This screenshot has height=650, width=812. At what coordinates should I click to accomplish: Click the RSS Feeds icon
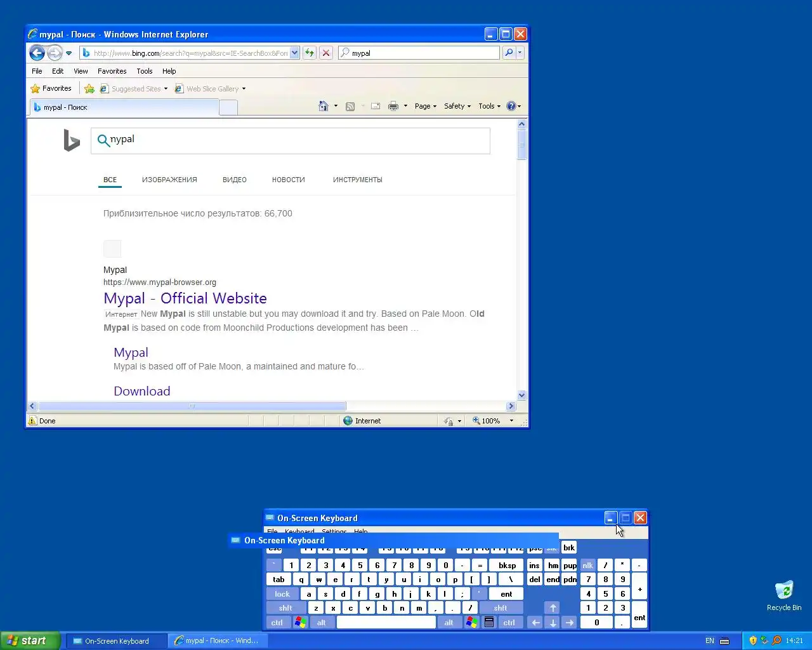(x=350, y=106)
